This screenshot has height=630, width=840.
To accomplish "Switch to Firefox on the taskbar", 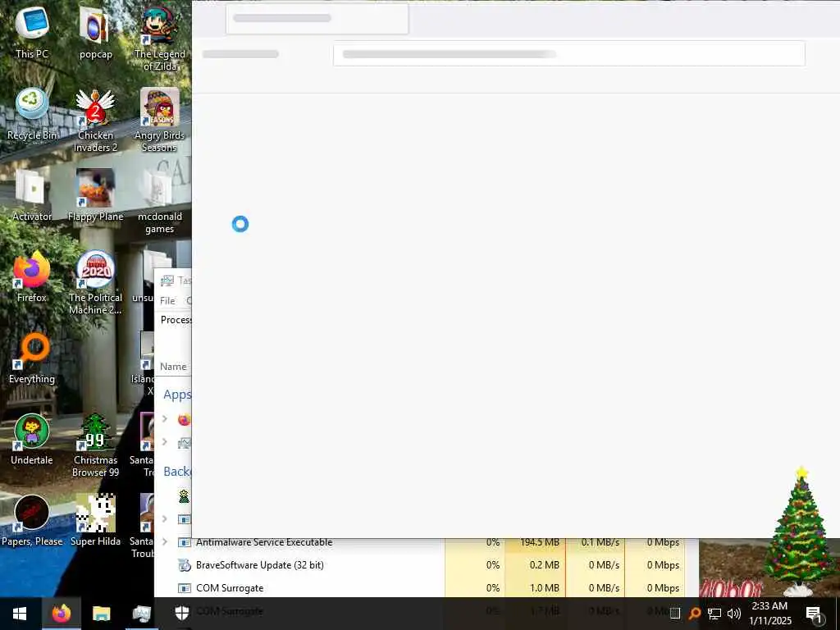I will [61, 614].
